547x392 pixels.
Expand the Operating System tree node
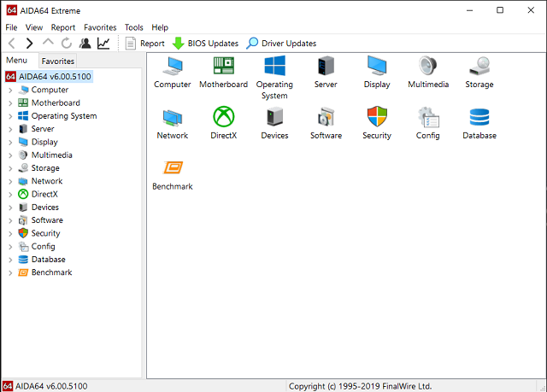pos(10,116)
